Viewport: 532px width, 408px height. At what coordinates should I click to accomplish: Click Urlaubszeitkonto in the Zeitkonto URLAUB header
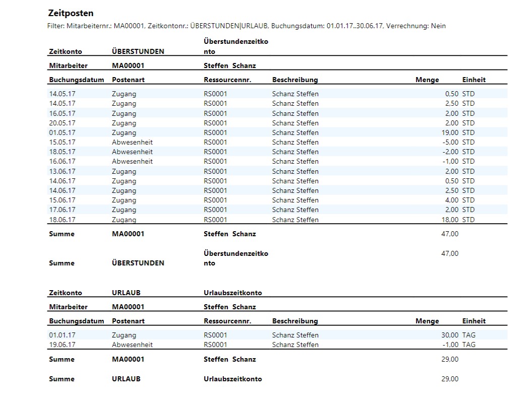[x=233, y=293]
